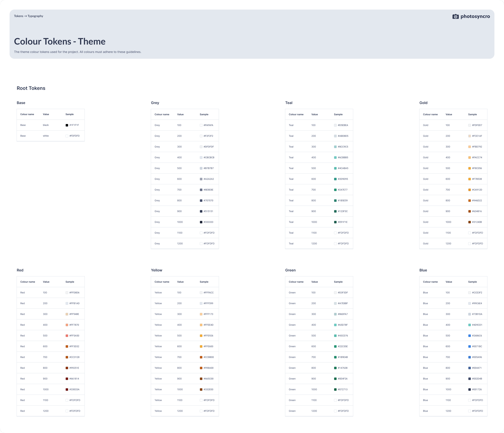Screen dimensions: 504x433
Task: Click the Root Tokens section heading
Action: (x=31, y=88)
